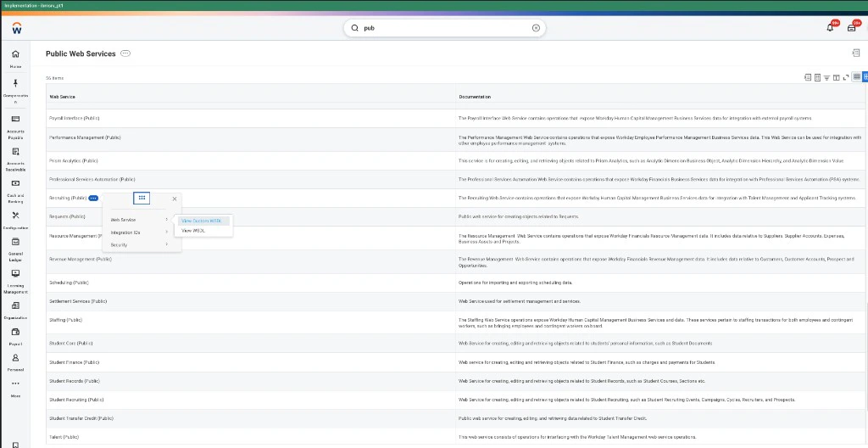Go to Home in sidebar
This screenshot has height=448, width=868.
click(x=15, y=59)
